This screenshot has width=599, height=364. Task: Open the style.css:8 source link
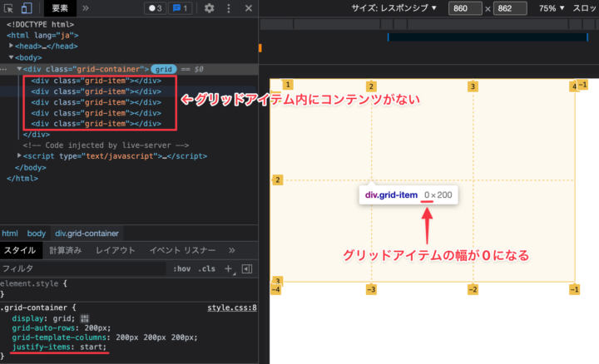coord(232,307)
